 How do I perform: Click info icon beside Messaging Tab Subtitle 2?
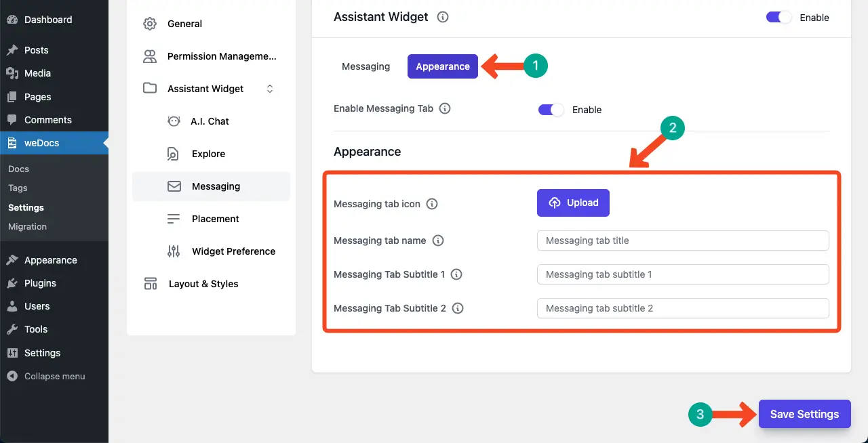pos(458,308)
